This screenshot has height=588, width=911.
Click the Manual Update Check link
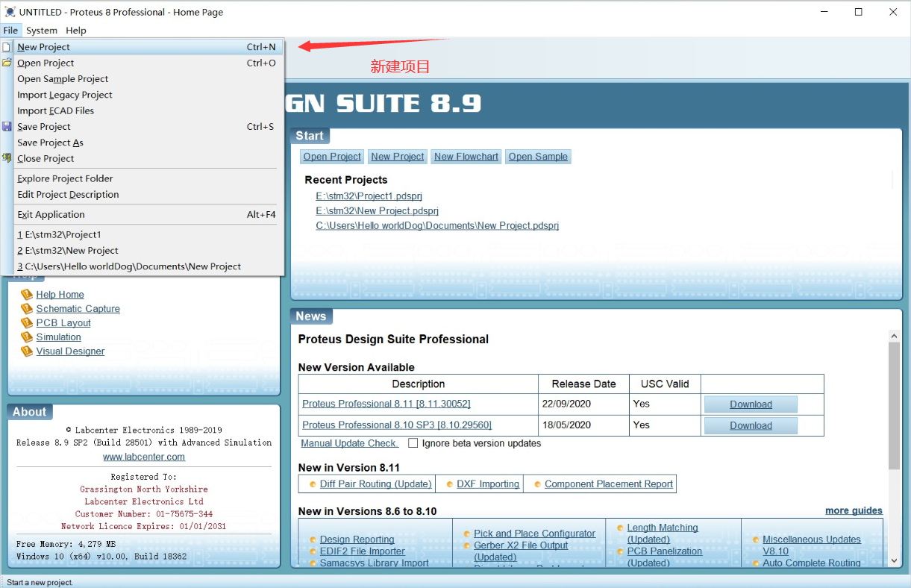pos(349,443)
